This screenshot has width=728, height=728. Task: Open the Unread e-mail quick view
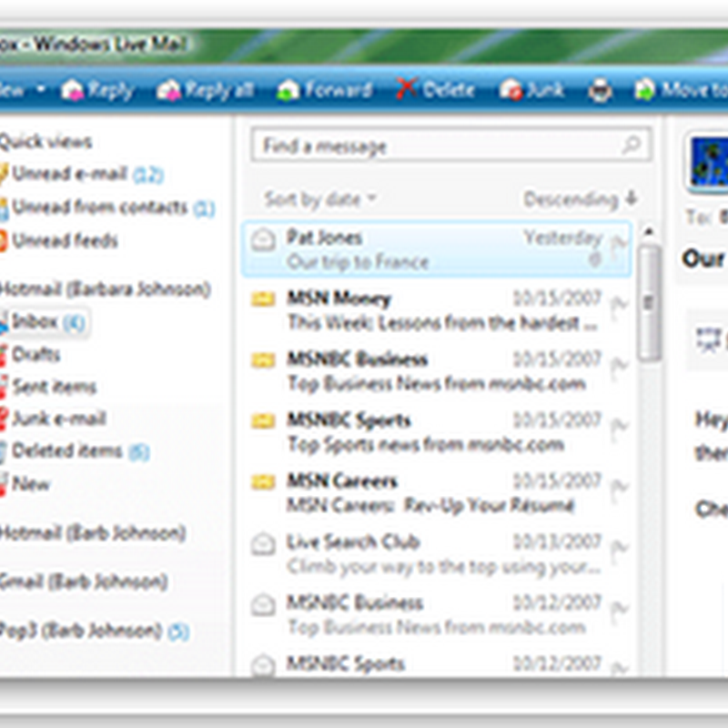point(82,174)
